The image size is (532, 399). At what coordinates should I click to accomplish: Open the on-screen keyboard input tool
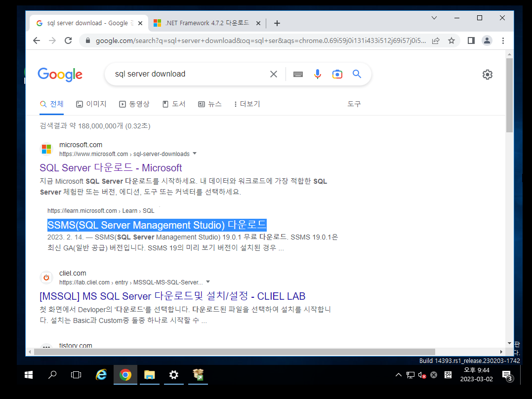[298, 74]
